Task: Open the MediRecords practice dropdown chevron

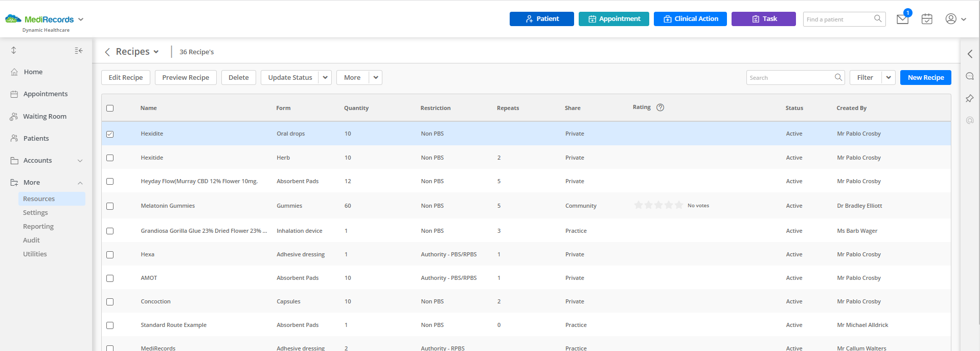Action: pos(81,19)
